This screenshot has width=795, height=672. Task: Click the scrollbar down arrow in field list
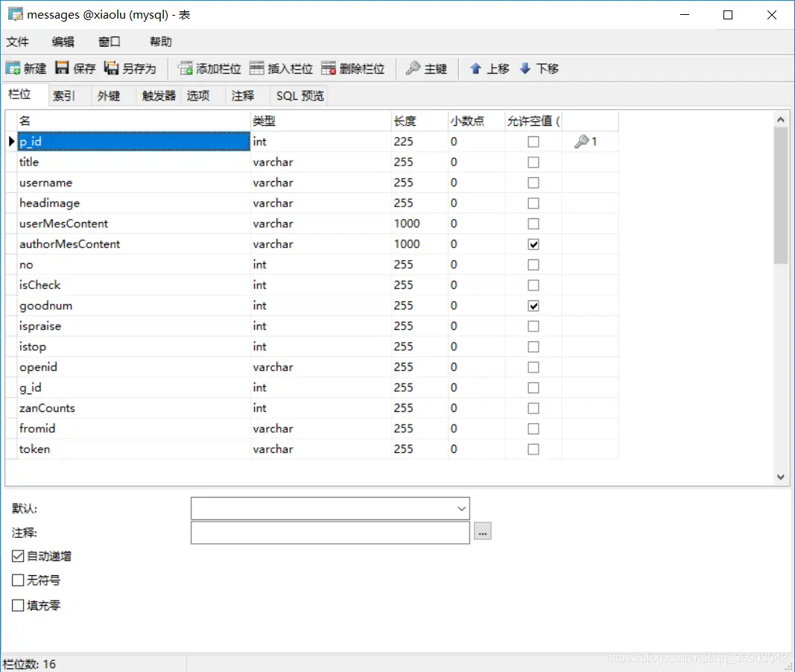[x=781, y=477]
